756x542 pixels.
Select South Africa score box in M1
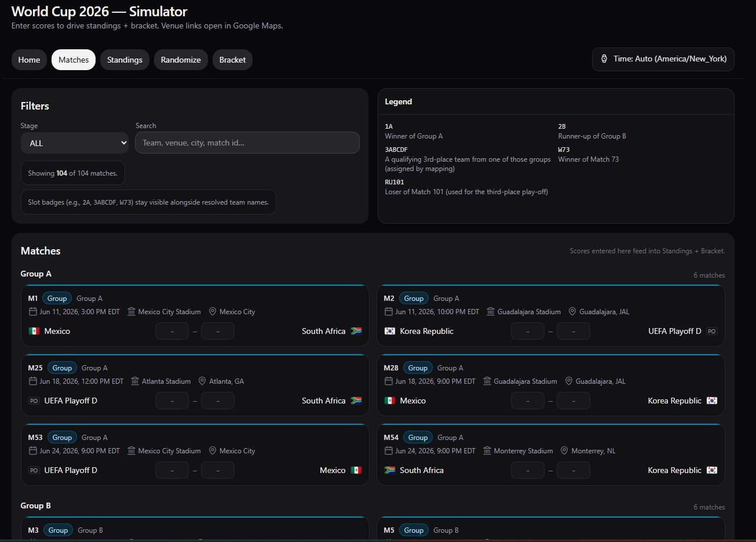[218, 331]
